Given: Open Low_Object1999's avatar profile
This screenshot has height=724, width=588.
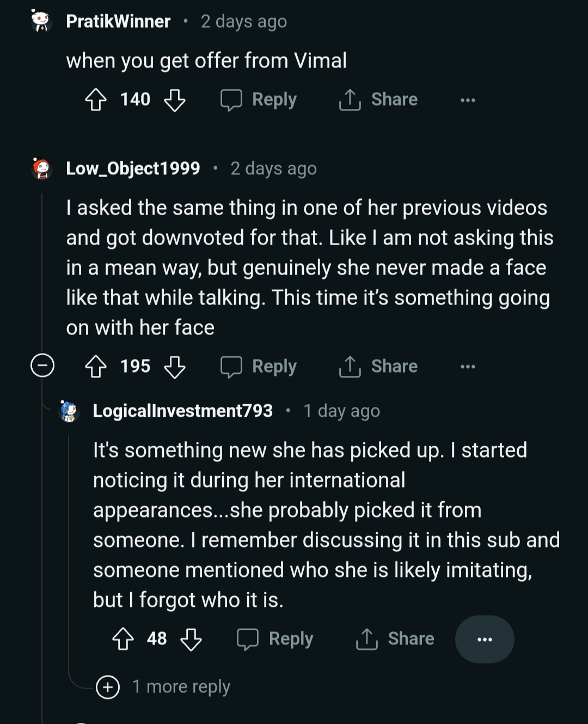Looking at the screenshot, I should 41,168.
